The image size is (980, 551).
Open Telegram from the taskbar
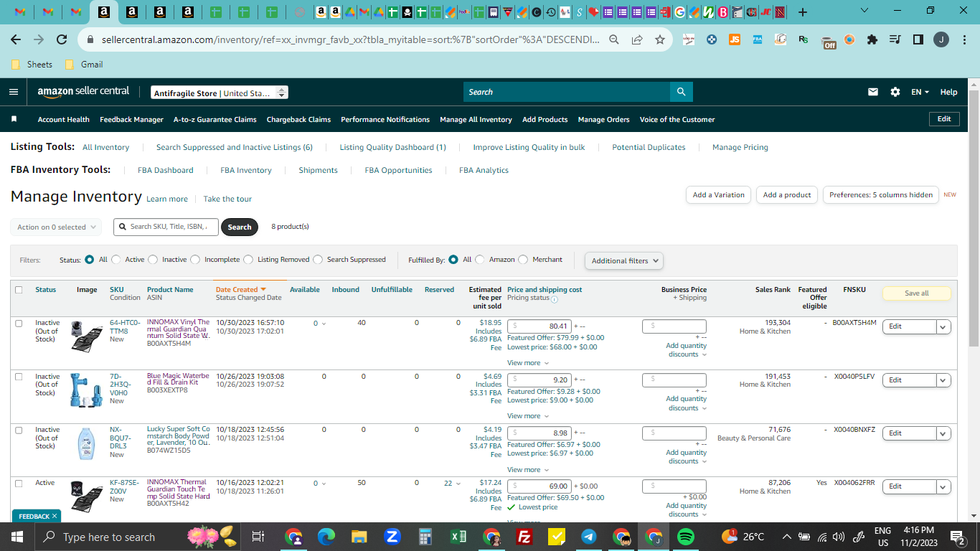click(x=589, y=537)
